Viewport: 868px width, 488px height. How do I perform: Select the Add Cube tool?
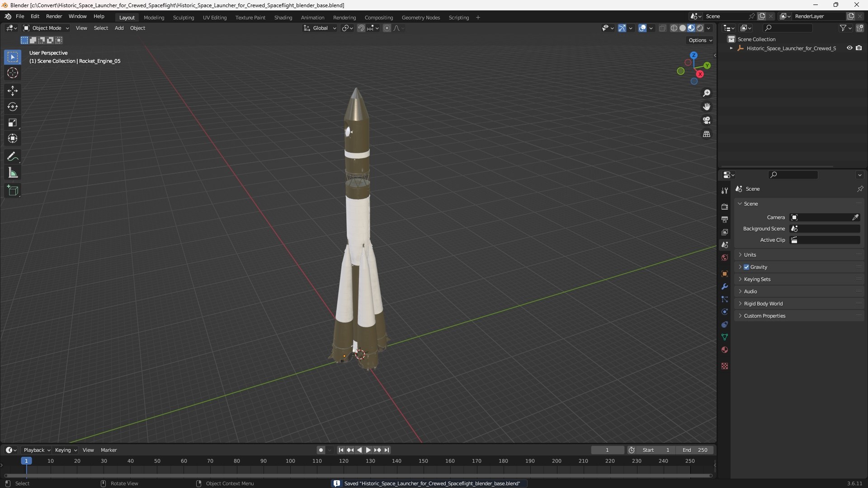(13, 191)
